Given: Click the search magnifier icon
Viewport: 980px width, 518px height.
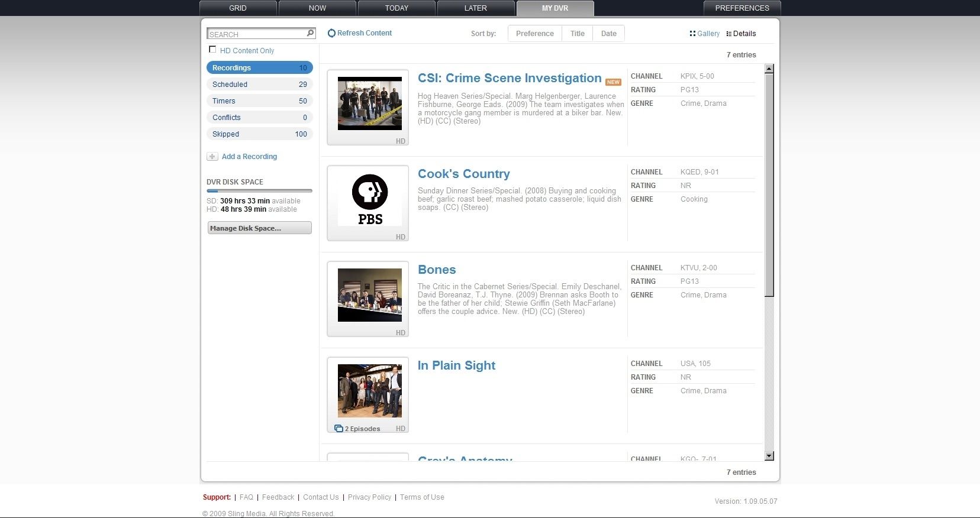Looking at the screenshot, I should point(310,33).
